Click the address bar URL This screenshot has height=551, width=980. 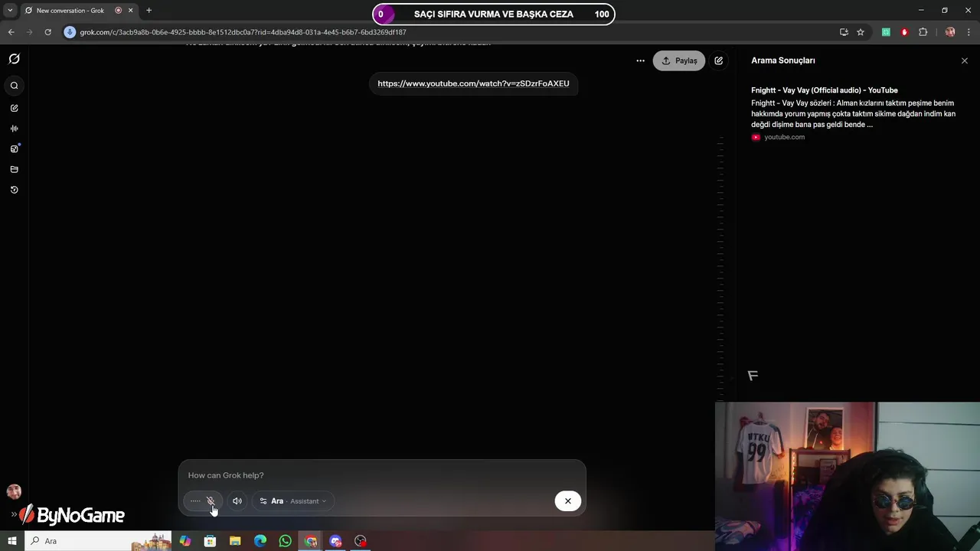[x=243, y=32]
